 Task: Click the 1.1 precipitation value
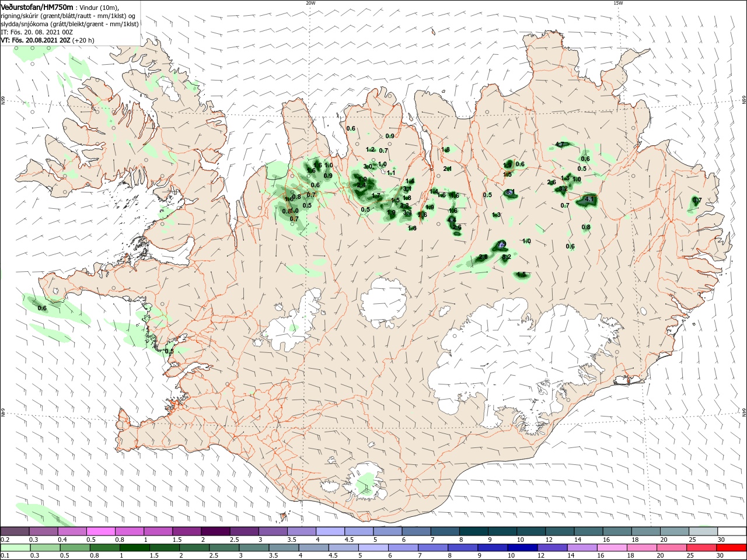(391, 173)
